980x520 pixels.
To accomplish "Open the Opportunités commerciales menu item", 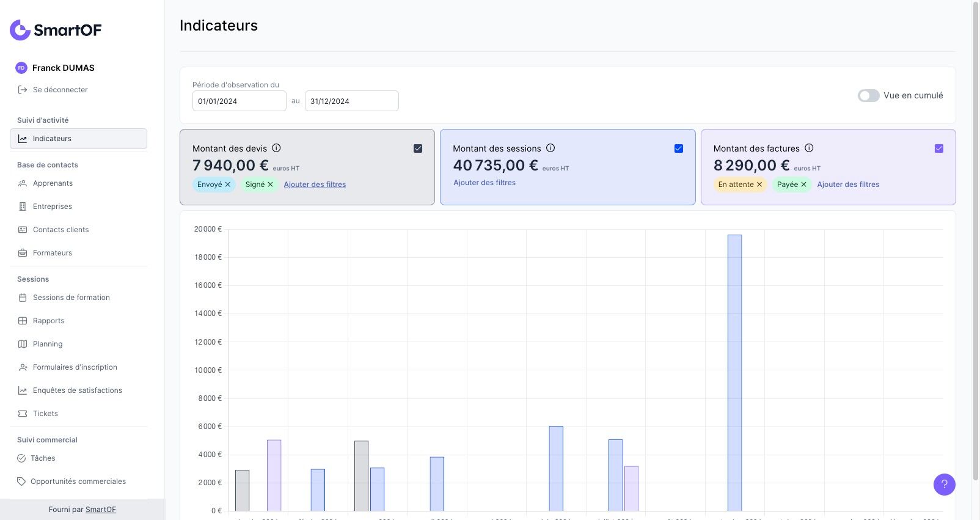I will tap(78, 482).
